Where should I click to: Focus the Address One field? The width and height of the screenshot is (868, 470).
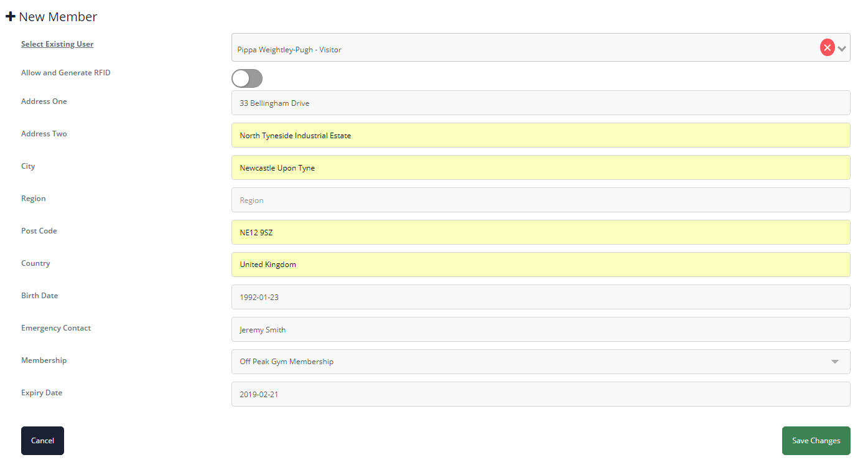(x=541, y=103)
